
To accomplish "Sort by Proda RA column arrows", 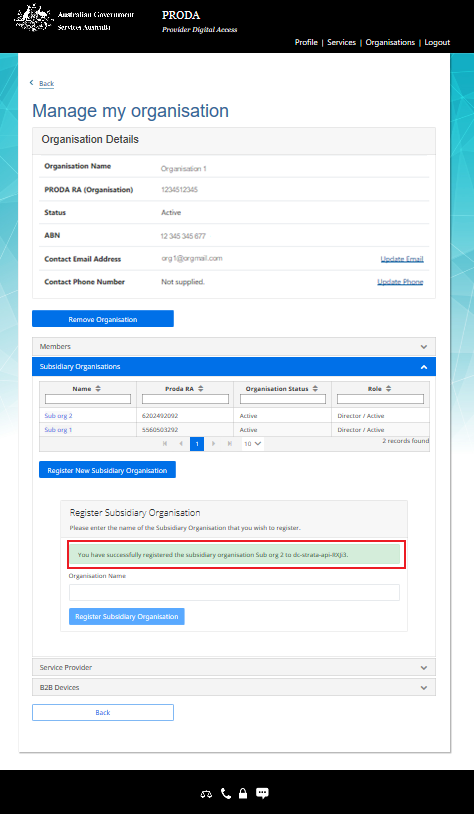I will (x=201, y=389).
